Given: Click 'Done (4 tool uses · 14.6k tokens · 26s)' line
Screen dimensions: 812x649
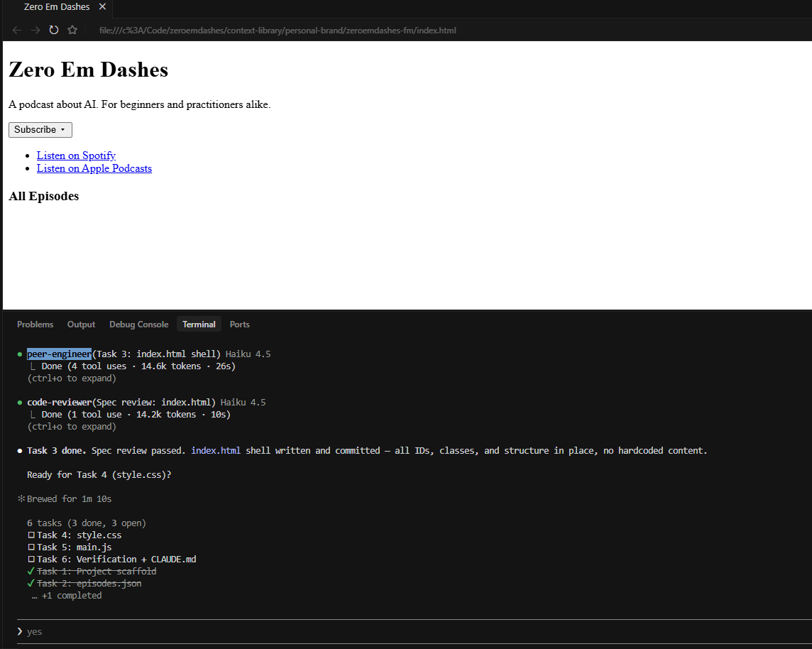Looking at the screenshot, I should (x=138, y=366).
